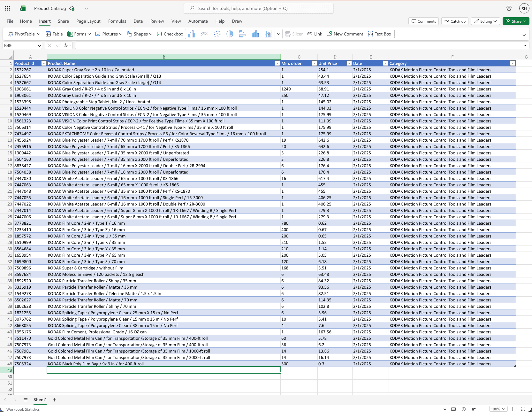Open the Name Box dropdown
The height and width of the screenshot is (412, 532).
pyautogui.click(x=39, y=45)
